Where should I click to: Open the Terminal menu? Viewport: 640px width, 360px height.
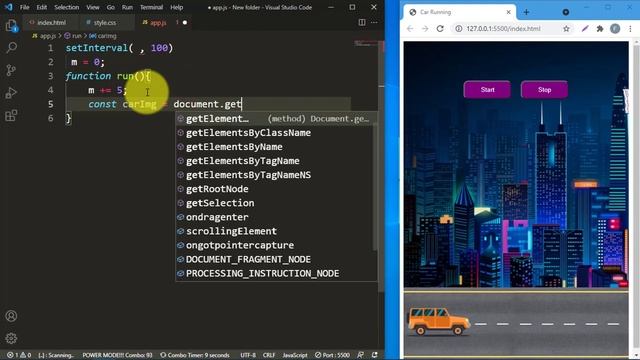(151, 7)
